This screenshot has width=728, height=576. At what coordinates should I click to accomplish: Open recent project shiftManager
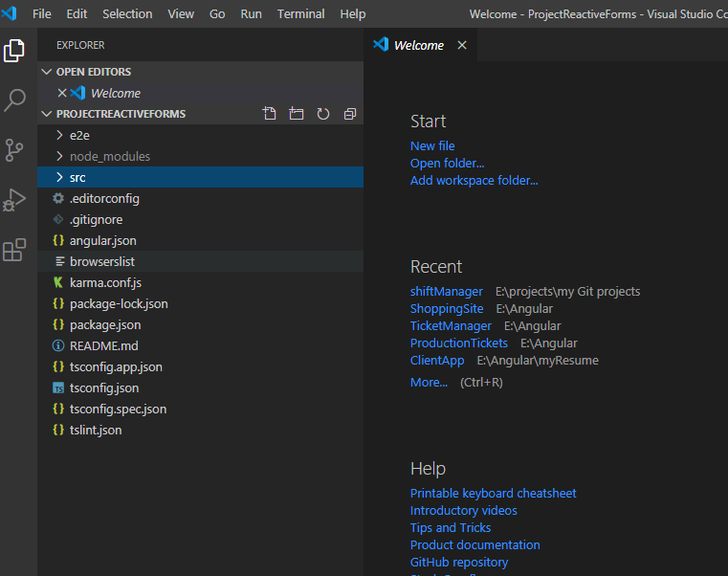pos(447,291)
